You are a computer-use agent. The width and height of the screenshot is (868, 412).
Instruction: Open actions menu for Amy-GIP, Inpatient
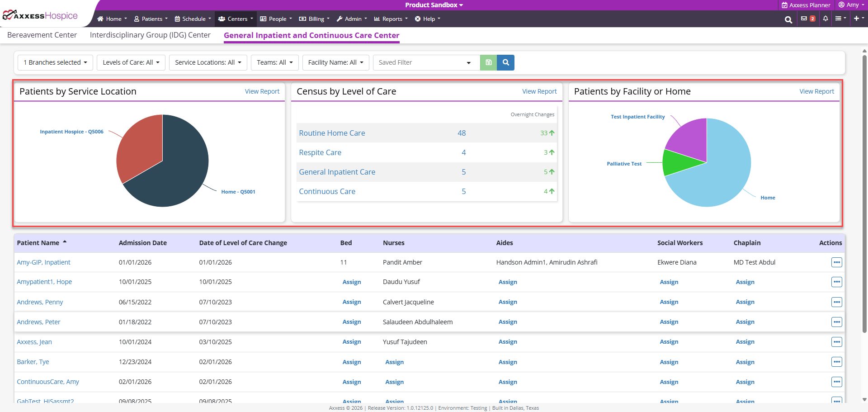point(836,262)
